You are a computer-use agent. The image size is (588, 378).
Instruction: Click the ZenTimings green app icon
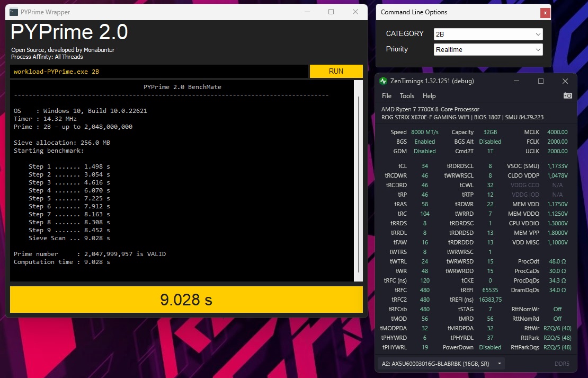tap(383, 81)
